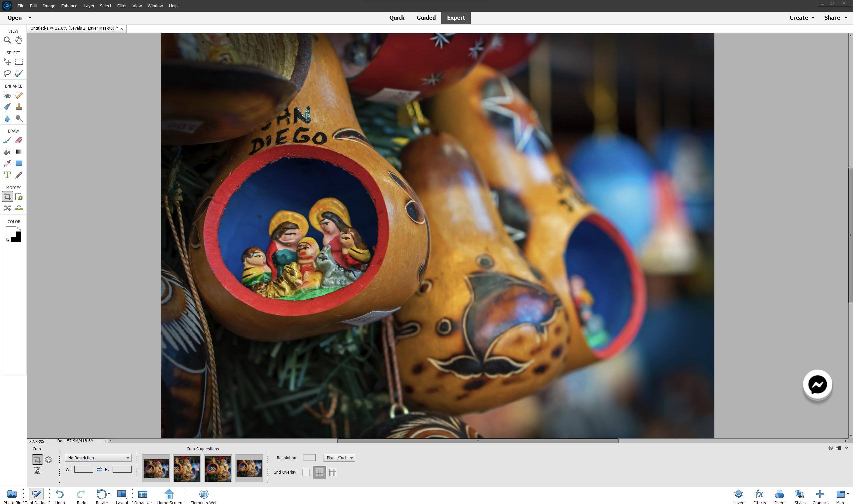Choose the second crop suggestion thumbnail
Screen dimensions: 853x504
[187, 468]
